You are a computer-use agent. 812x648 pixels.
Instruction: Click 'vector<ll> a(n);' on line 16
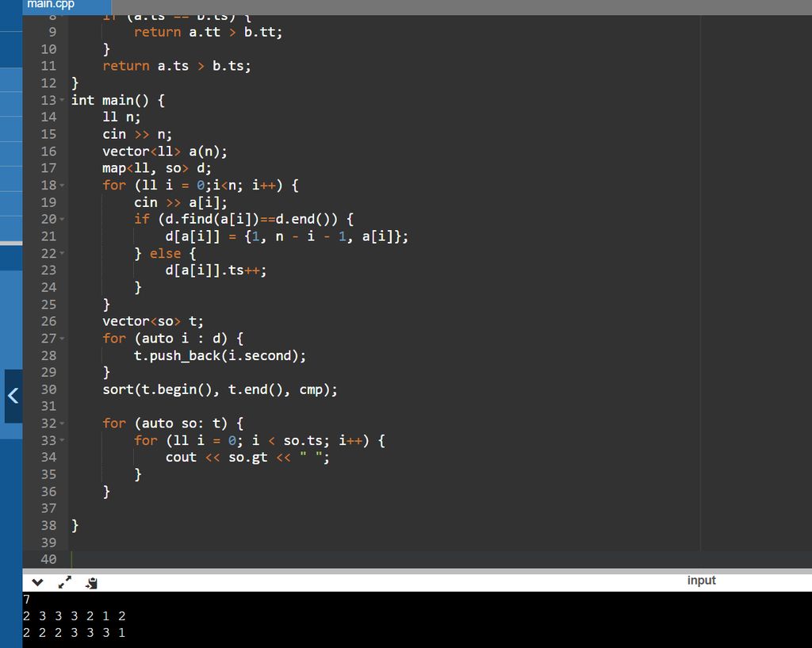[165, 151]
